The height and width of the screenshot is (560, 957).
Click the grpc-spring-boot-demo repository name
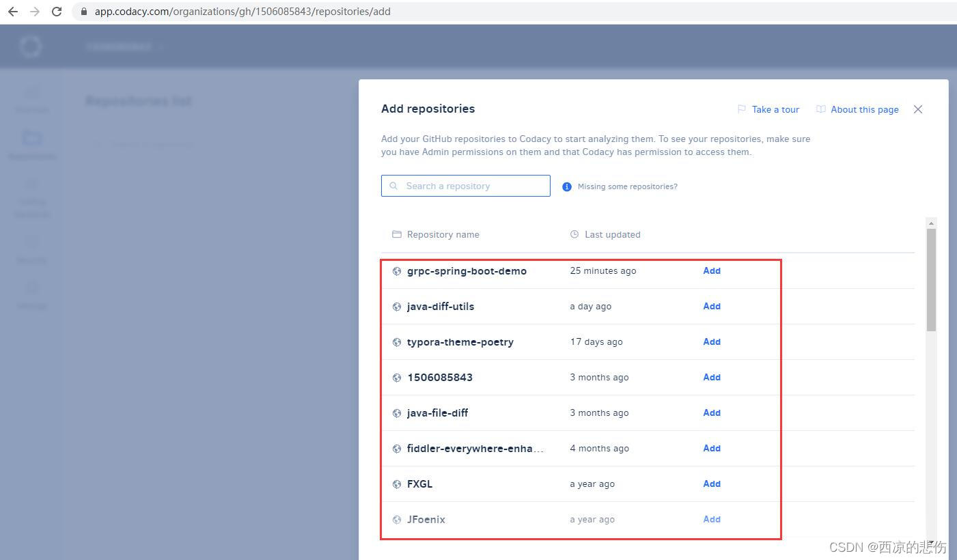click(x=467, y=271)
